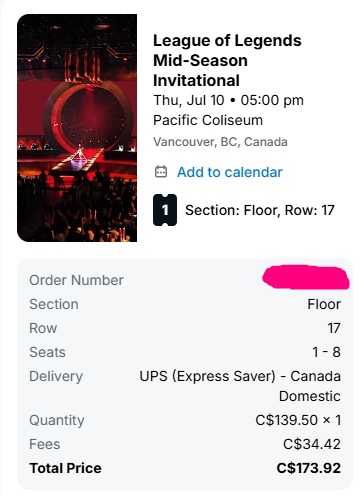
Task: Click the redacted Order Number value
Action: click(x=306, y=277)
